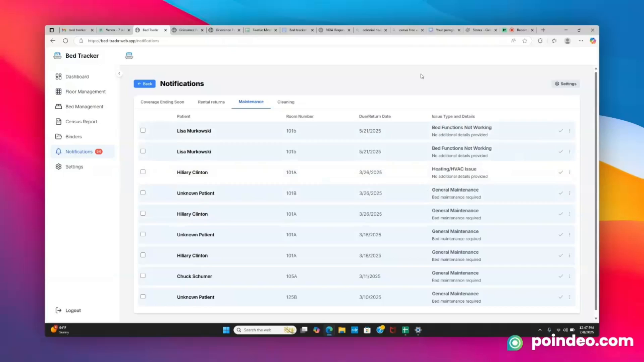
Task: Check the checkbox for Hiliary Clinton's Heating/HVAC issue
Action: (143, 172)
